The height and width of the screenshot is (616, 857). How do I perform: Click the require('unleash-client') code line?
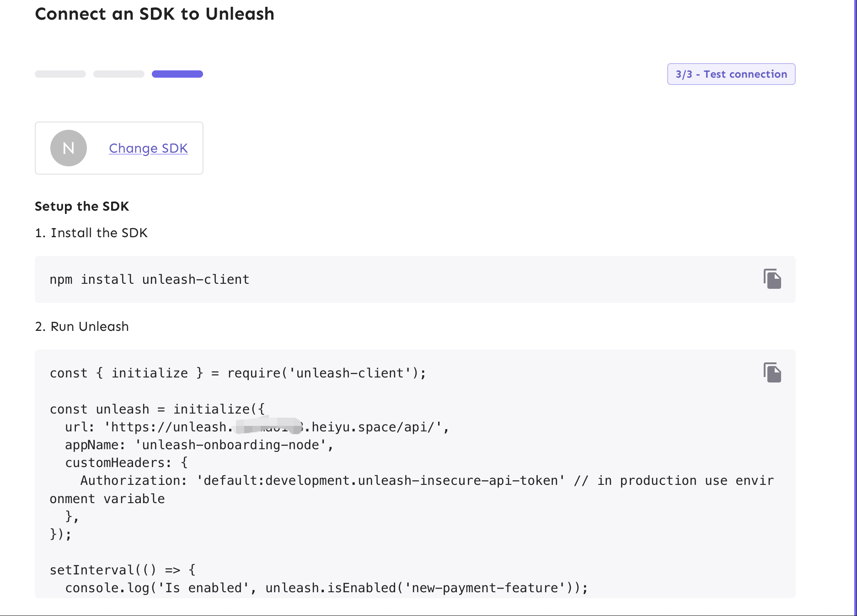tap(238, 373)
